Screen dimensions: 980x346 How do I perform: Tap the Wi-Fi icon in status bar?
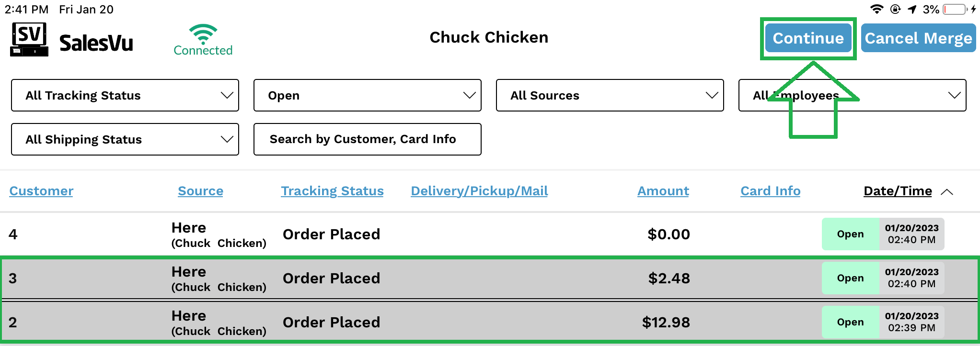[876, 9]
